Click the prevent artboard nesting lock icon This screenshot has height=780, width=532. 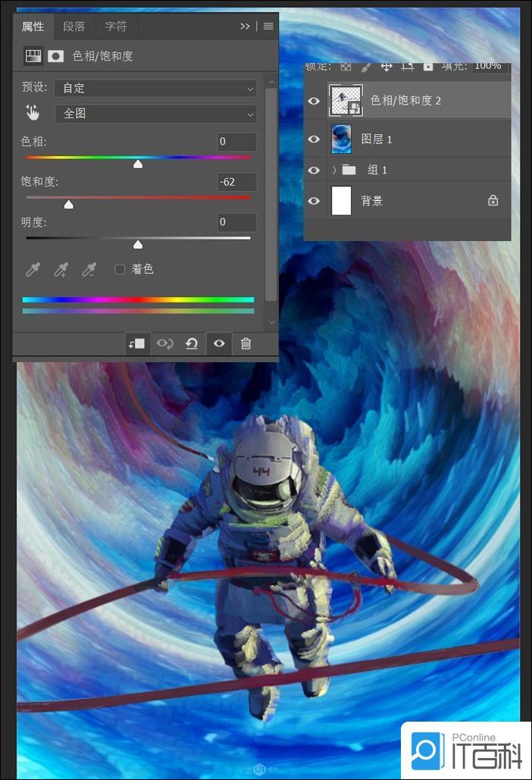(408, 67)
